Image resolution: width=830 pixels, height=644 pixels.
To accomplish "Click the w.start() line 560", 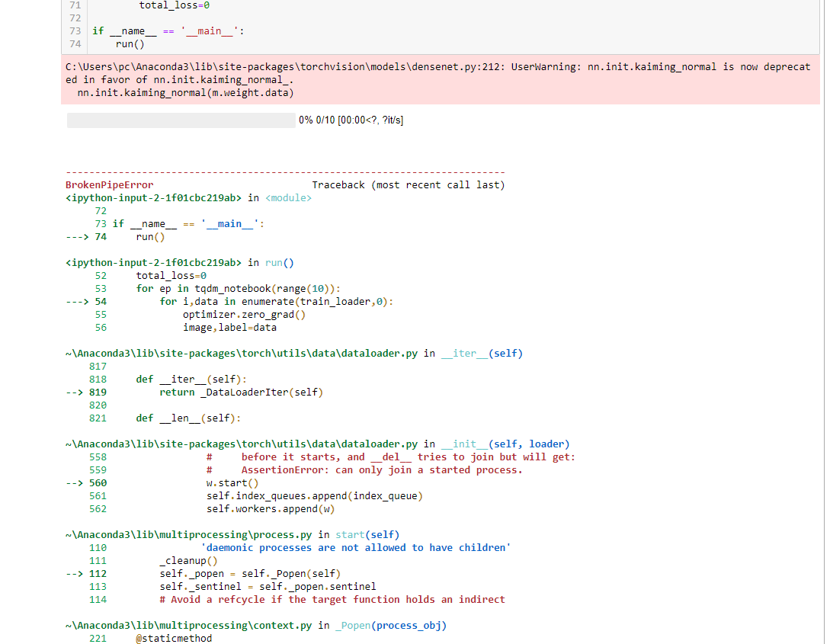I will 232,483.
